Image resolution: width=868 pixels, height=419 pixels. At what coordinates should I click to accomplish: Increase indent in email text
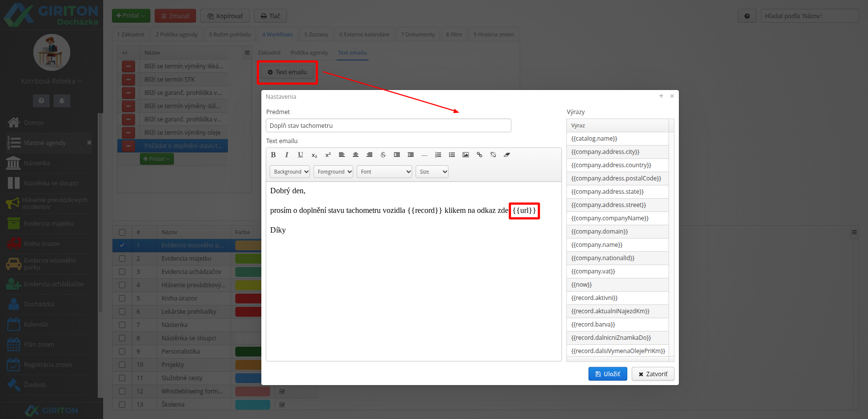point(397,155)
